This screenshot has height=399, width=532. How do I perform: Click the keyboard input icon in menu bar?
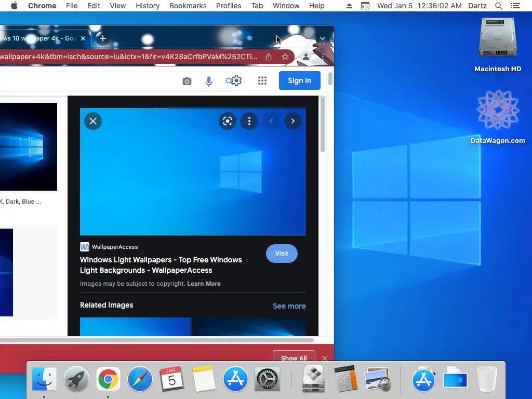coord(365,6)
